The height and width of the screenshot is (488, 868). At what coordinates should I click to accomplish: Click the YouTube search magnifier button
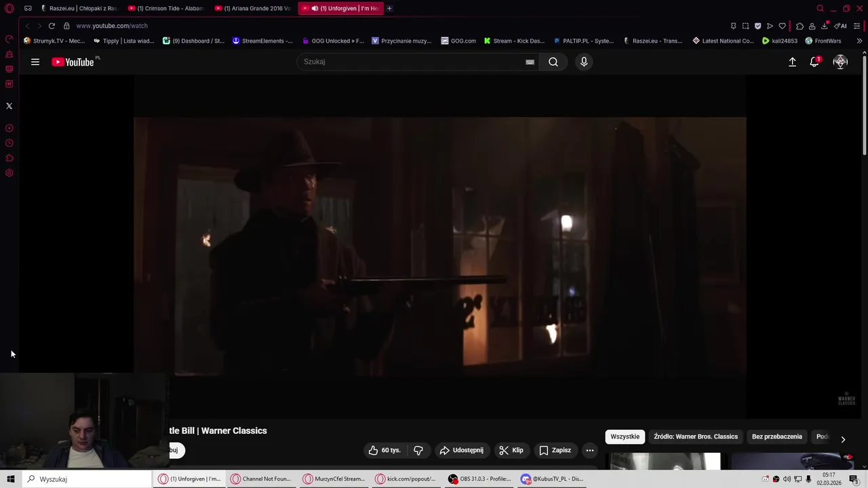pyautogui.click(x=553, y=62)
